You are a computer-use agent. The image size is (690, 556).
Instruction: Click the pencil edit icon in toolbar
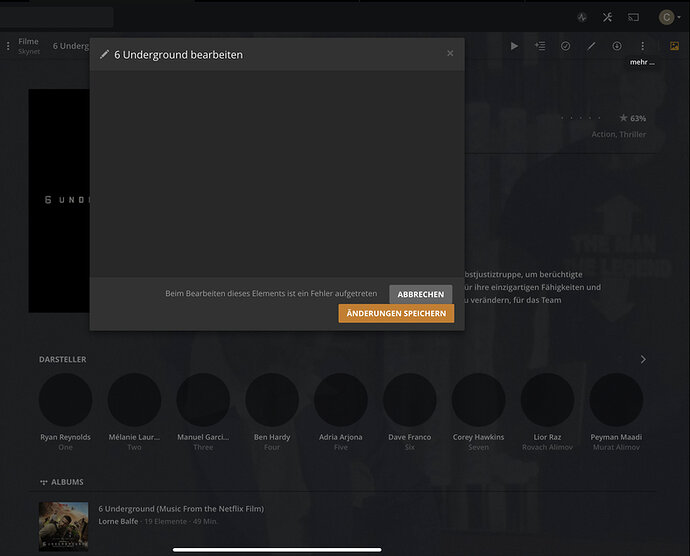tap(591, 46)
